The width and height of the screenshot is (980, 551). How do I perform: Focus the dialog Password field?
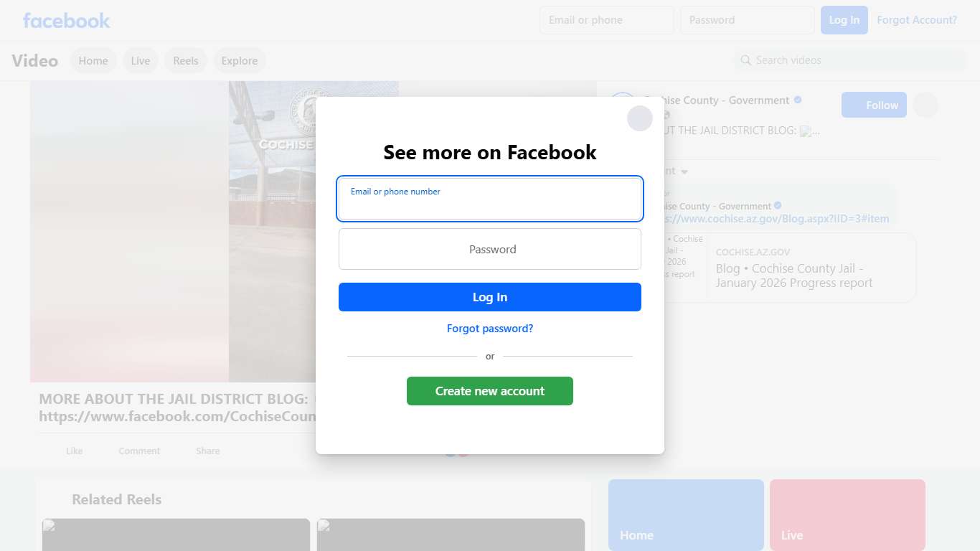click(x=490, y=249)
